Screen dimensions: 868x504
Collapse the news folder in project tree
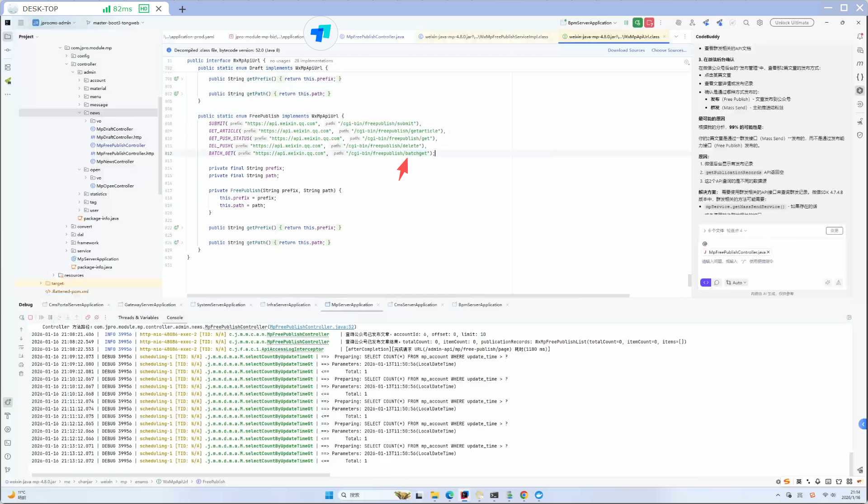point(80,113)
